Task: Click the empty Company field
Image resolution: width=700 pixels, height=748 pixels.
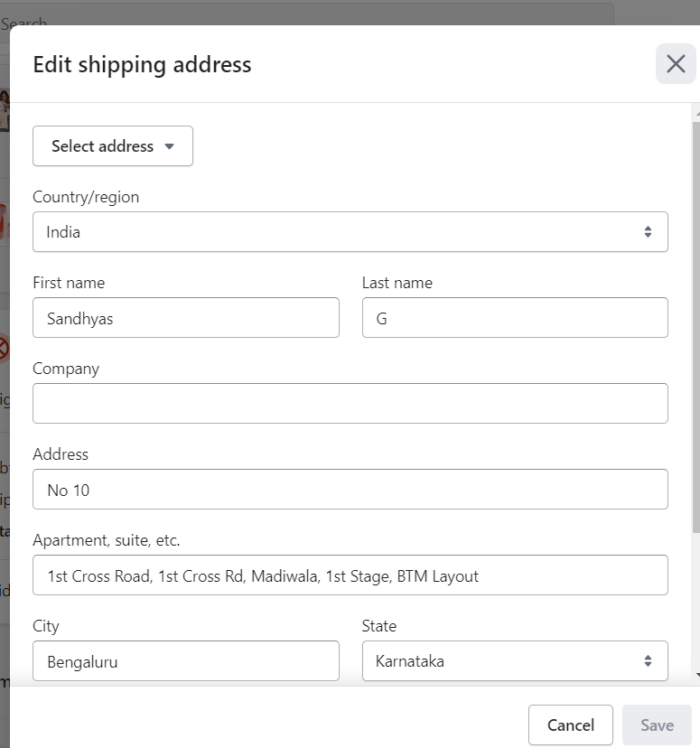Action: point(350,404)
